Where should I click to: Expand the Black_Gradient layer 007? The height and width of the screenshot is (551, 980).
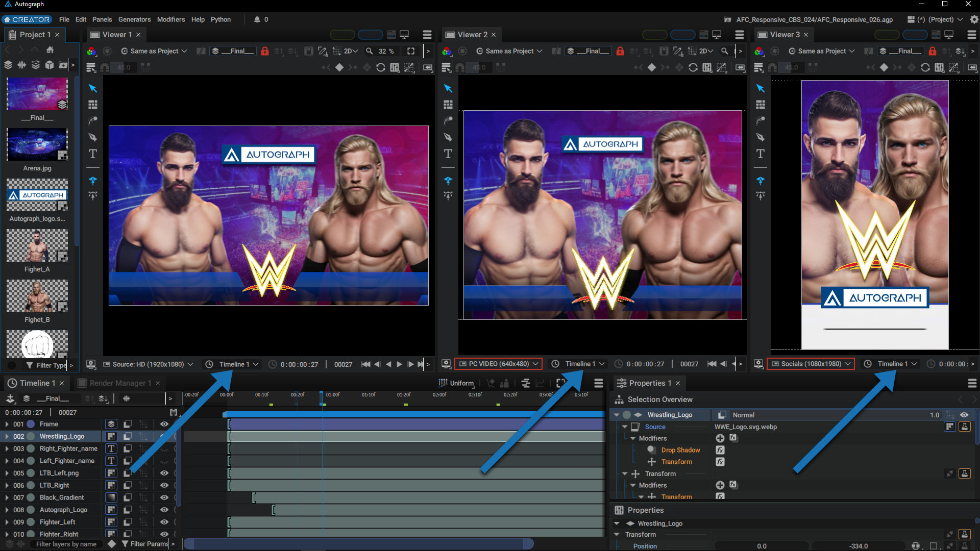click(x=7, y=497)
